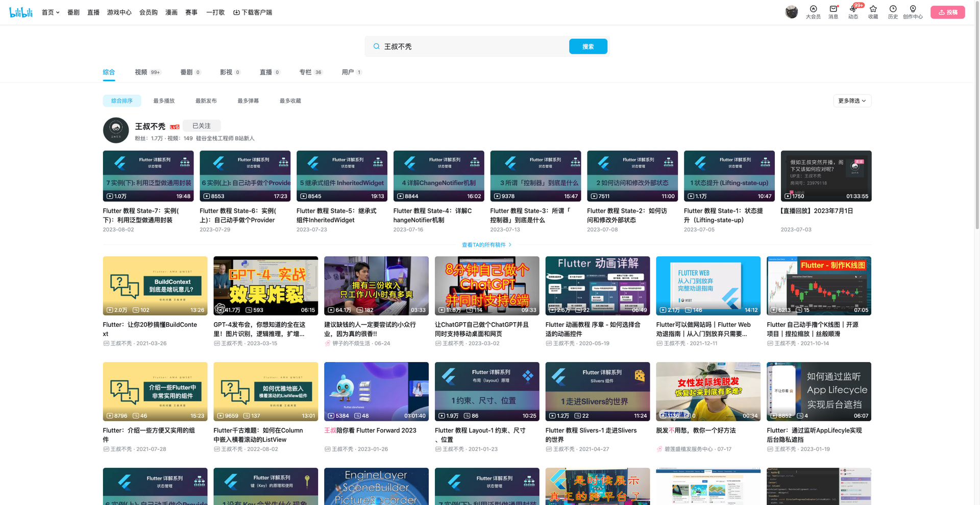
Task: Expand the 首页 dropdown menu
Action: point(51,12)
